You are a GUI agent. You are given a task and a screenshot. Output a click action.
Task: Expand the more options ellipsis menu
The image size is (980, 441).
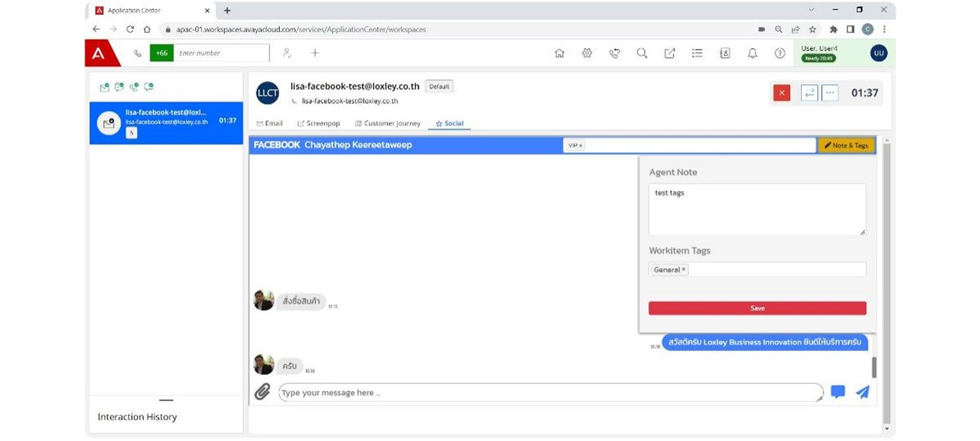[830, 93]
